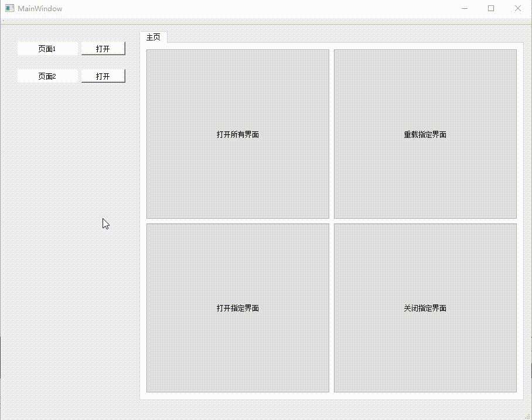Click the 关闭指定界面 button

(x=425, y=308)
